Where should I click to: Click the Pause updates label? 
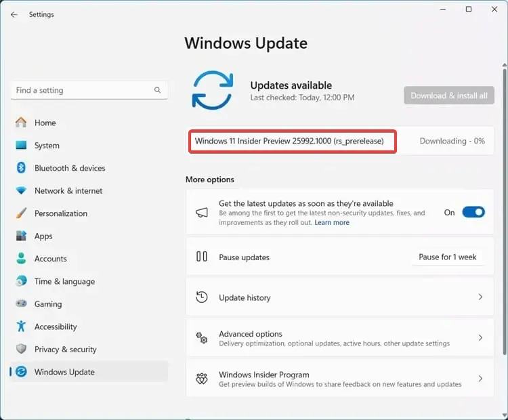(245, 257)
